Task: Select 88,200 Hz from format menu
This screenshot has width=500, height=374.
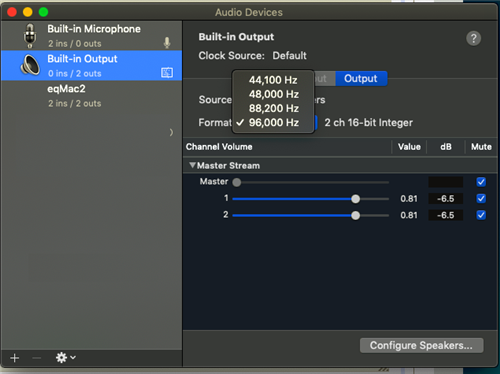Action: coord(273,108)
